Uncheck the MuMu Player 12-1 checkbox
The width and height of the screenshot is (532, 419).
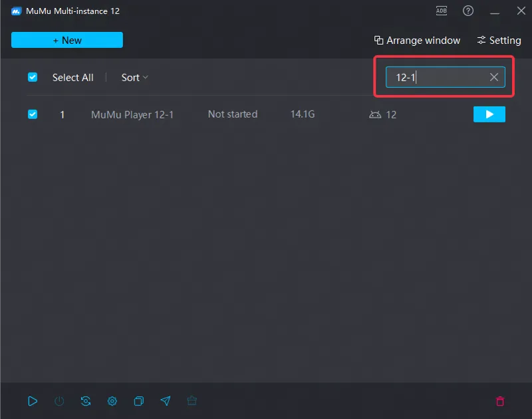(33, 114)
